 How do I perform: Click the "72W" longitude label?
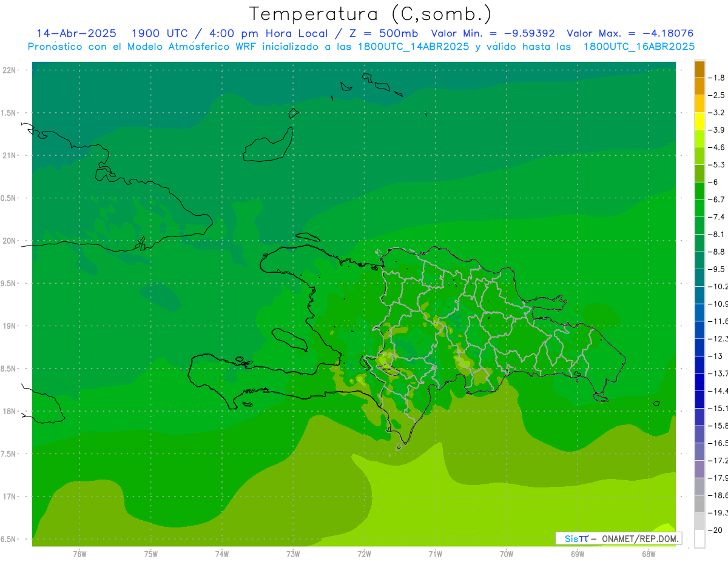tap(364, 554)
